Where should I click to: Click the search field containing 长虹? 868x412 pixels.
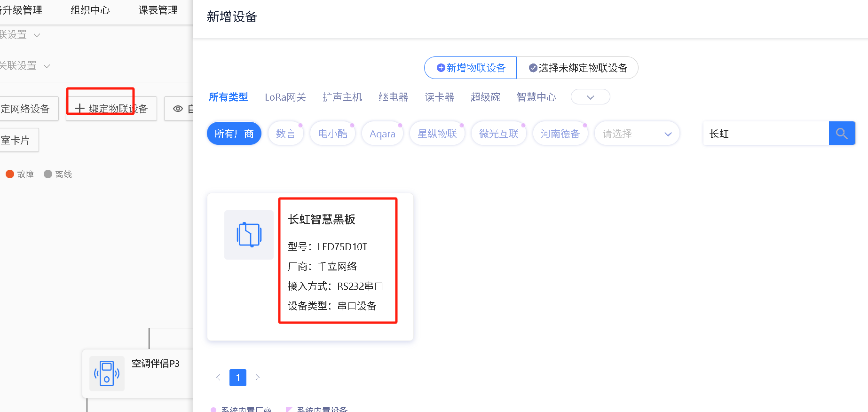(765, 134)
